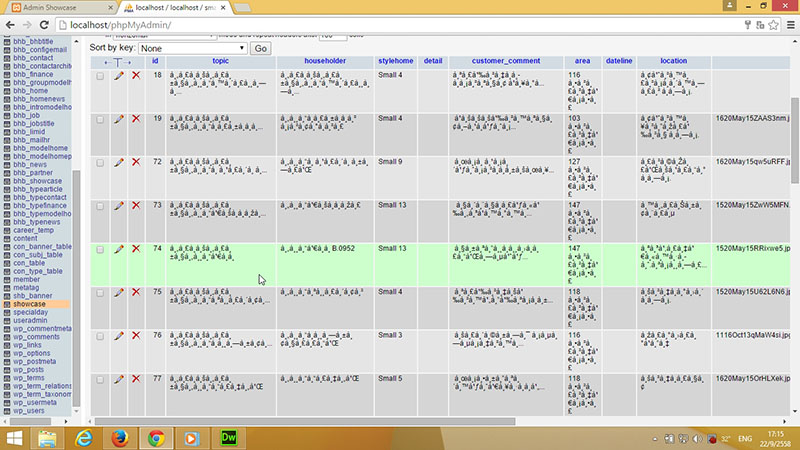
Task: Toggle the full texts arrows icon in header
Action: click(x=117, y=62)
